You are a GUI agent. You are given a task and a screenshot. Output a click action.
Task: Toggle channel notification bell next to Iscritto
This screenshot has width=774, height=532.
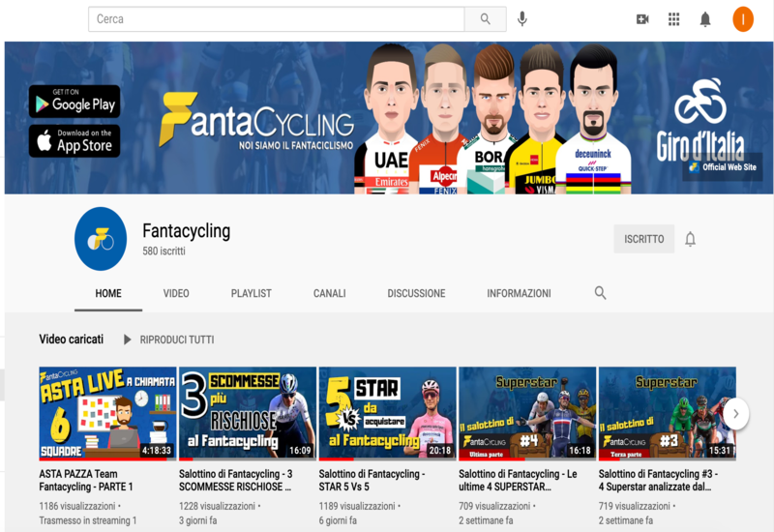click(x=690, y=239)
